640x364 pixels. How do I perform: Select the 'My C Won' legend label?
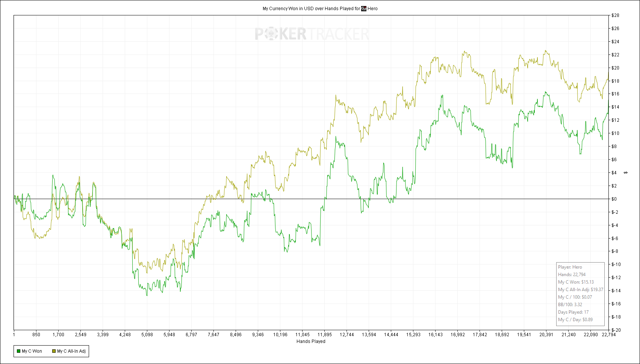(32, 351)
